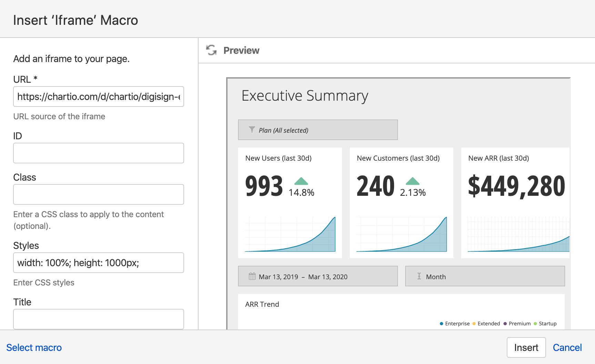Viewport: 595px width, 364px height.
Task: Click the 993 new users value
Action: click(264, 186)
